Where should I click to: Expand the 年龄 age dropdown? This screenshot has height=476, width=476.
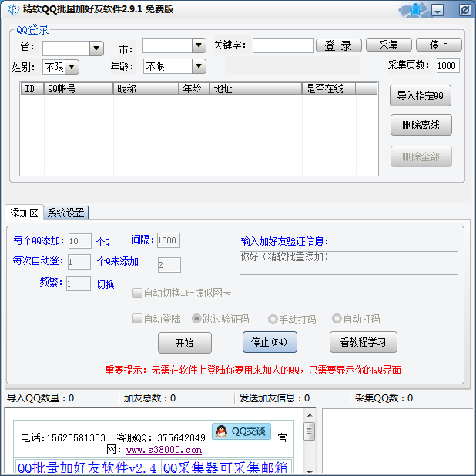199,66
